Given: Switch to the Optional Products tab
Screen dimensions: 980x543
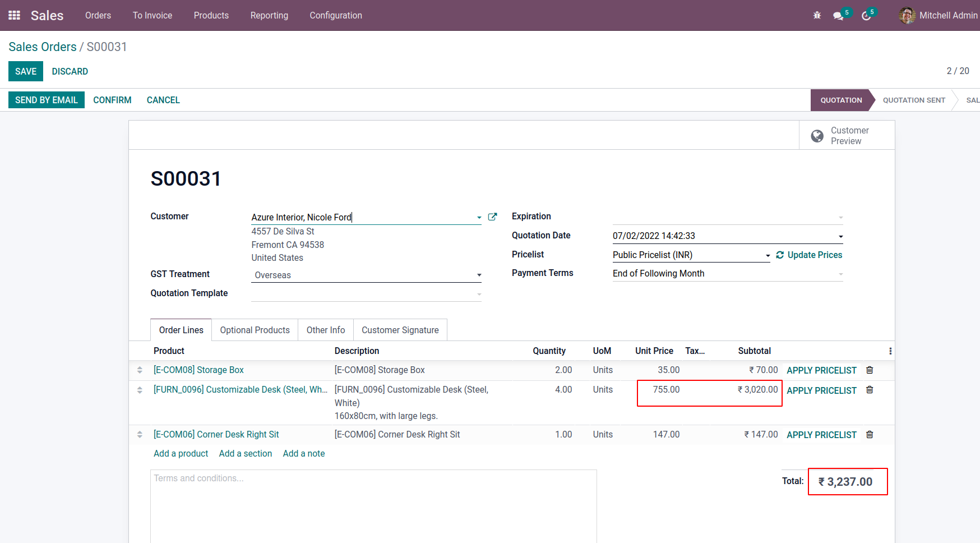Looking at the screenshot, I should coord(255,330).
